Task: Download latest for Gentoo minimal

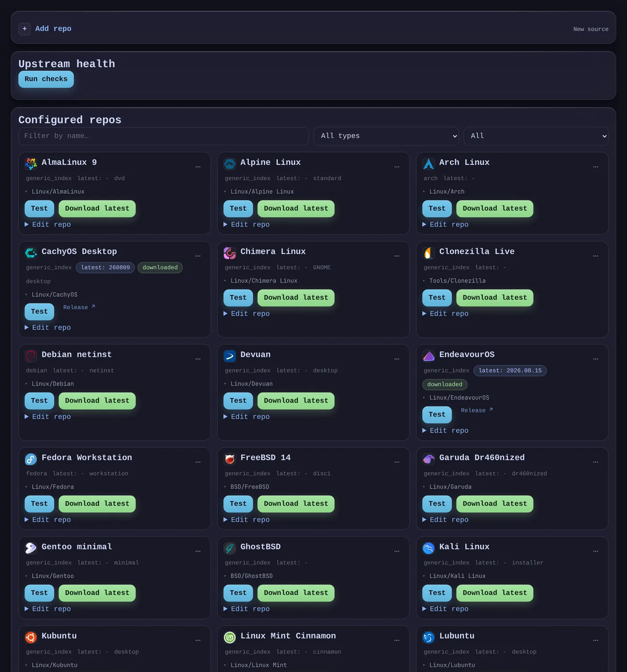Action: (97, 593)
